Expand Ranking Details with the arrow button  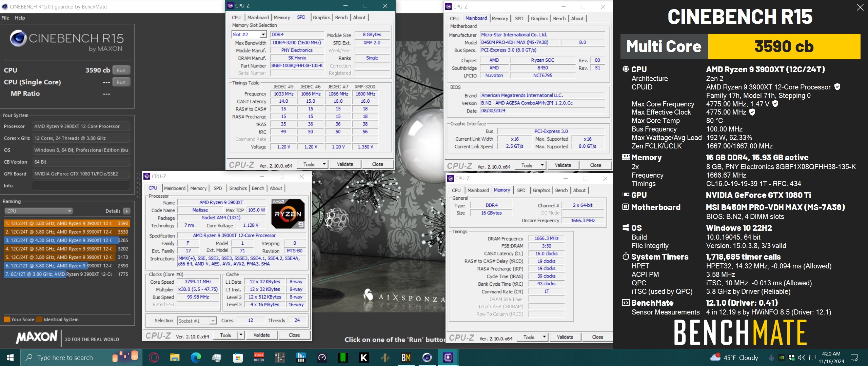pos(127,211)
